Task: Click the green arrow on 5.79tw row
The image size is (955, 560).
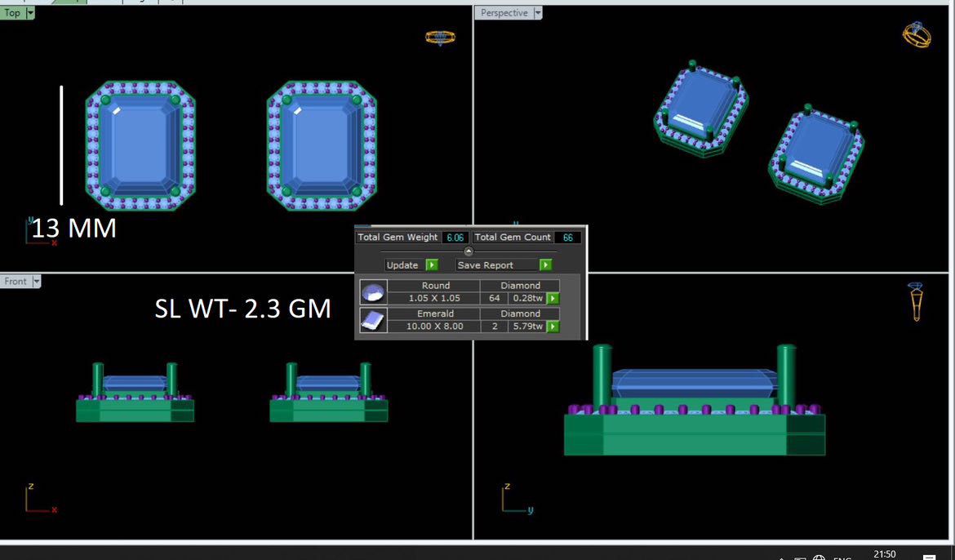Action: click(553, 327)
